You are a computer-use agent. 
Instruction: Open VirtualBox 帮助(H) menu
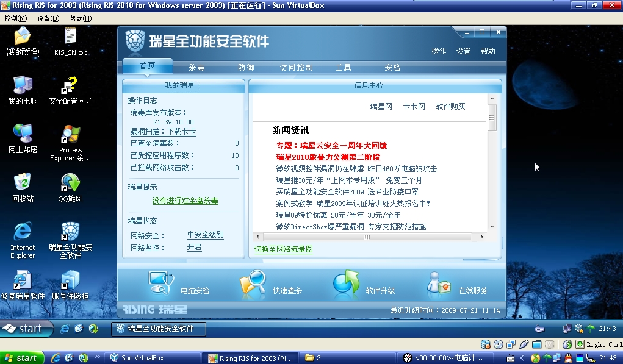pyautogui.click(x=81, y=18)
